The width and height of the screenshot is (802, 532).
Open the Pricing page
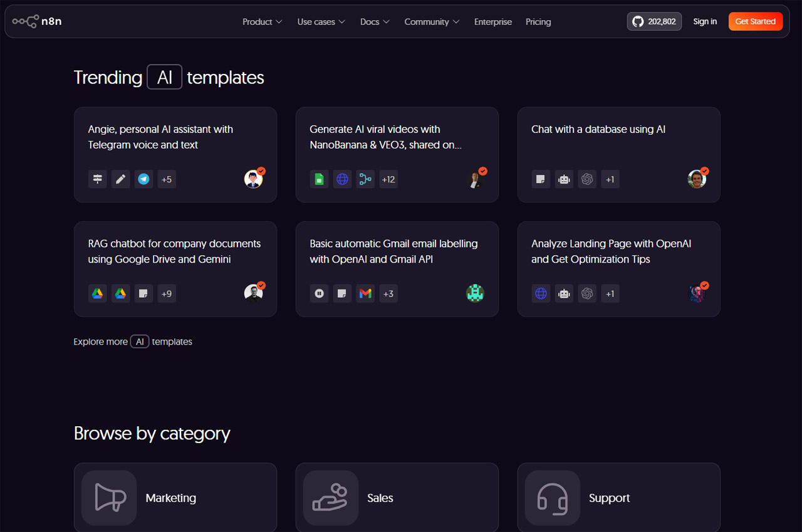(538, 21)
